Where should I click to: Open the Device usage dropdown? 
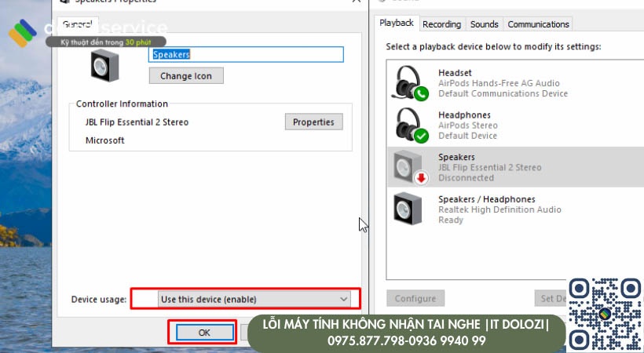pos(254,299)
